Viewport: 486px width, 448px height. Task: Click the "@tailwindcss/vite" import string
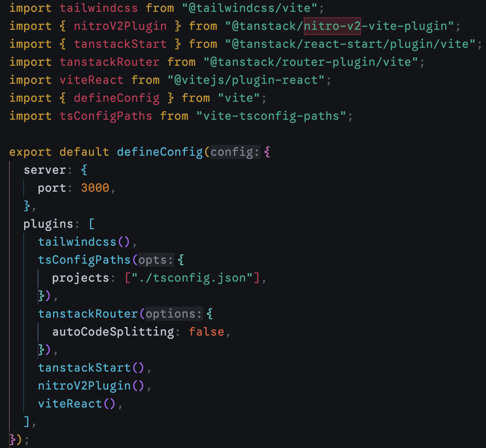tap(250, 8)
